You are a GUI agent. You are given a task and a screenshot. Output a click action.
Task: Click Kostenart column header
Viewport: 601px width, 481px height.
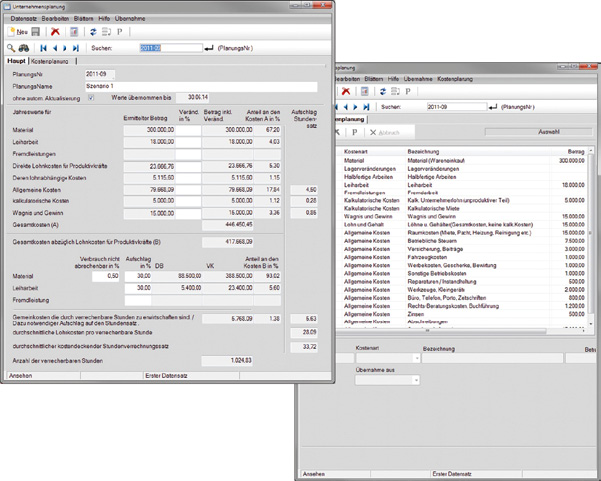tap(355, 152)
